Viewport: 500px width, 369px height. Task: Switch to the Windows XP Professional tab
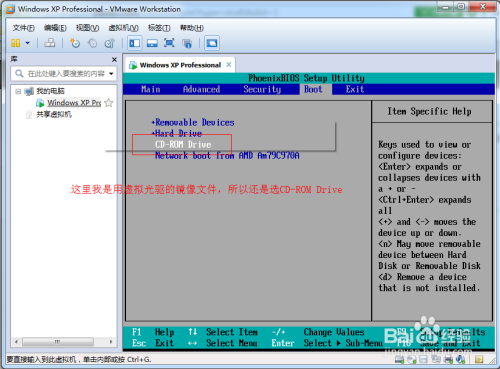click(180, 65)
